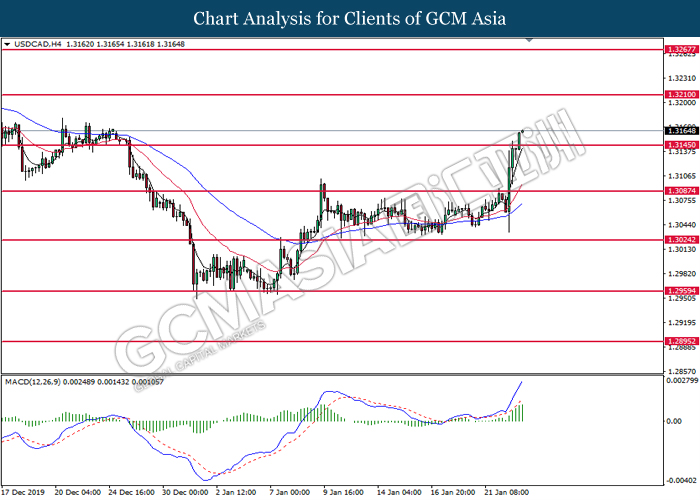The width and height of the screenshot is (700, 500).
Task: Select the 1.31450 level price label
Action: [681, 145]
